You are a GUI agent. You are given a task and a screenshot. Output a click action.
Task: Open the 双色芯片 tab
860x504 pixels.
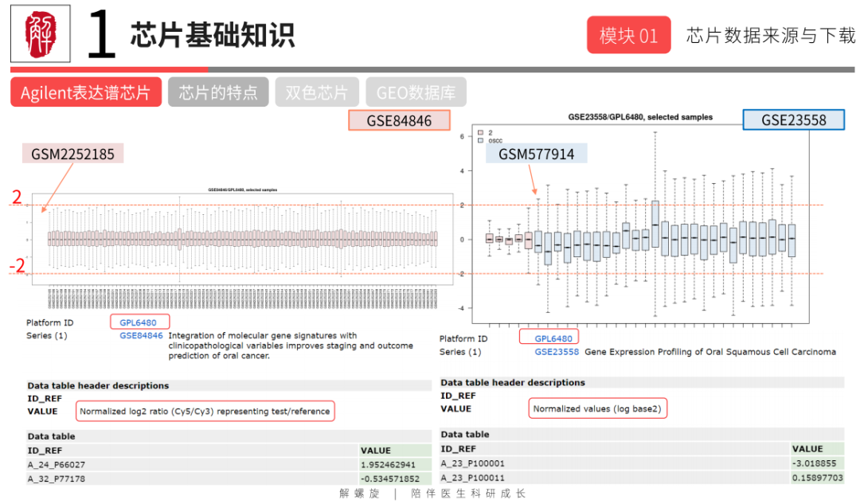tap(317, 92)
